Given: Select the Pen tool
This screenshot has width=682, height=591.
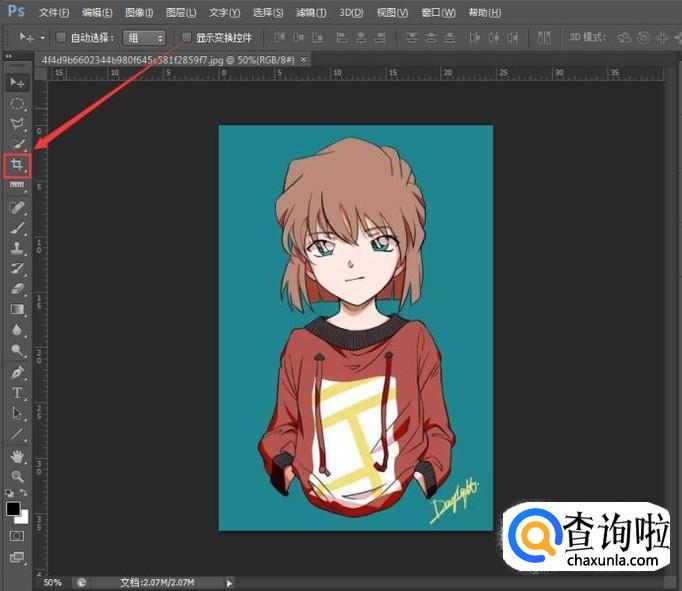Looking at the screenshot, I should pos(17,373).
